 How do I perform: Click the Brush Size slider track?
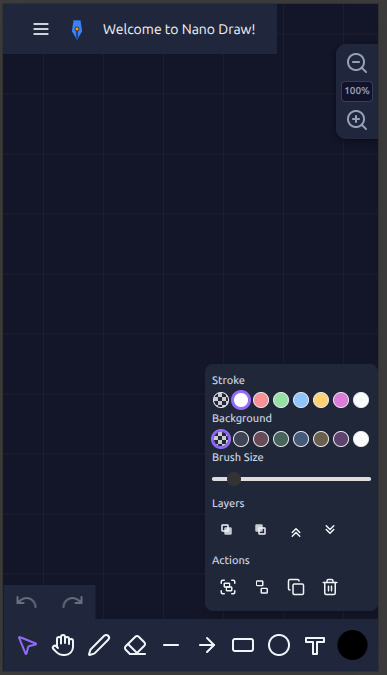[x=291, y=479]
